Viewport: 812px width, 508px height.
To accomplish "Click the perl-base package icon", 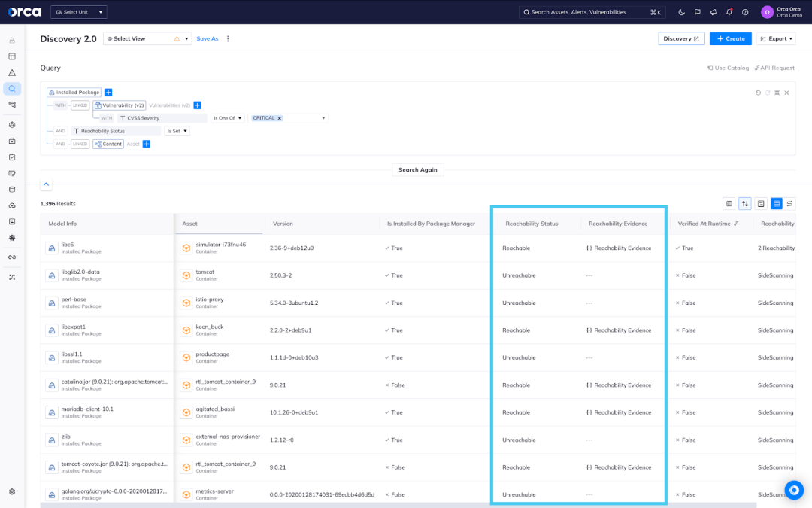I will click(x=52, y=303).
